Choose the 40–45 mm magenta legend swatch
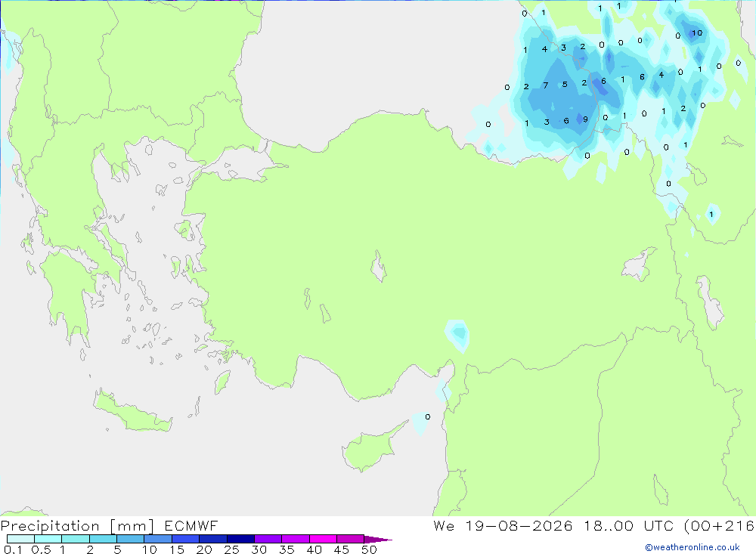 coord(323,539)
